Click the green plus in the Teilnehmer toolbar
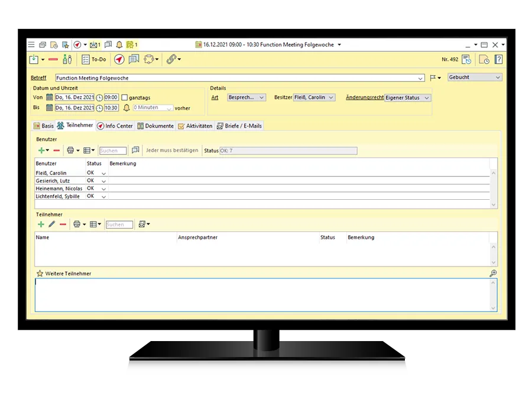The width and height of the screenshot is (532, 399). click(x=41, y=225)
